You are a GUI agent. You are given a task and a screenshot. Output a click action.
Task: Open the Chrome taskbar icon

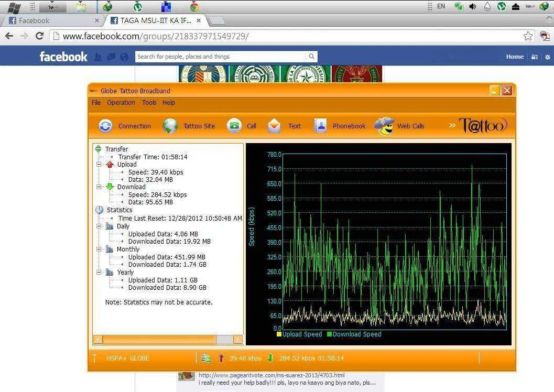coord(194,6)
